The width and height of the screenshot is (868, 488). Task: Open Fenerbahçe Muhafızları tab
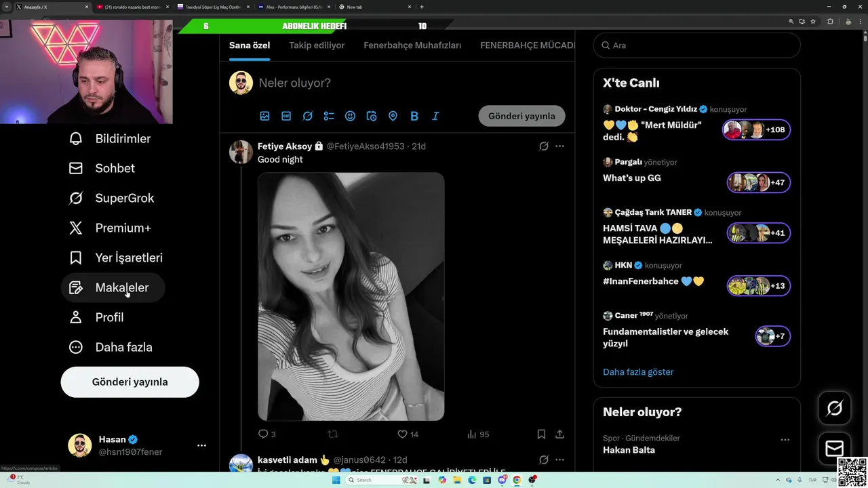click(412, 45)
